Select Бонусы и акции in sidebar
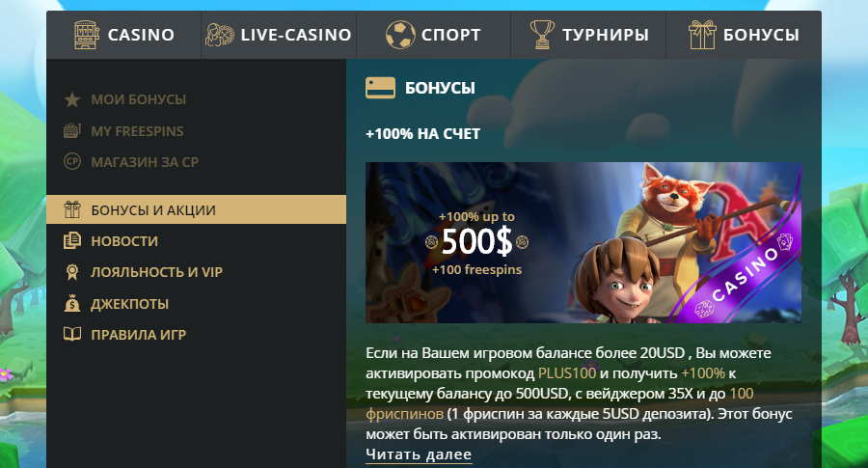This screenshot has width=868, height=468. [x=197, y=210]
